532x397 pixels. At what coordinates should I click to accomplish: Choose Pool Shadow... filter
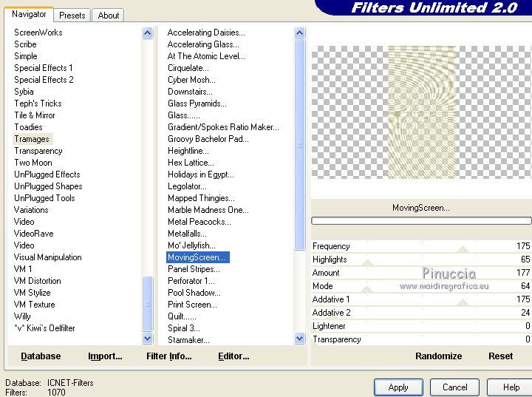194,293
